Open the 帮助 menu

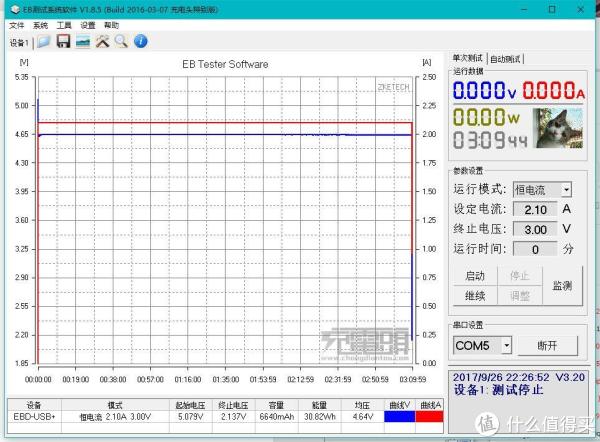click(111, 26)
